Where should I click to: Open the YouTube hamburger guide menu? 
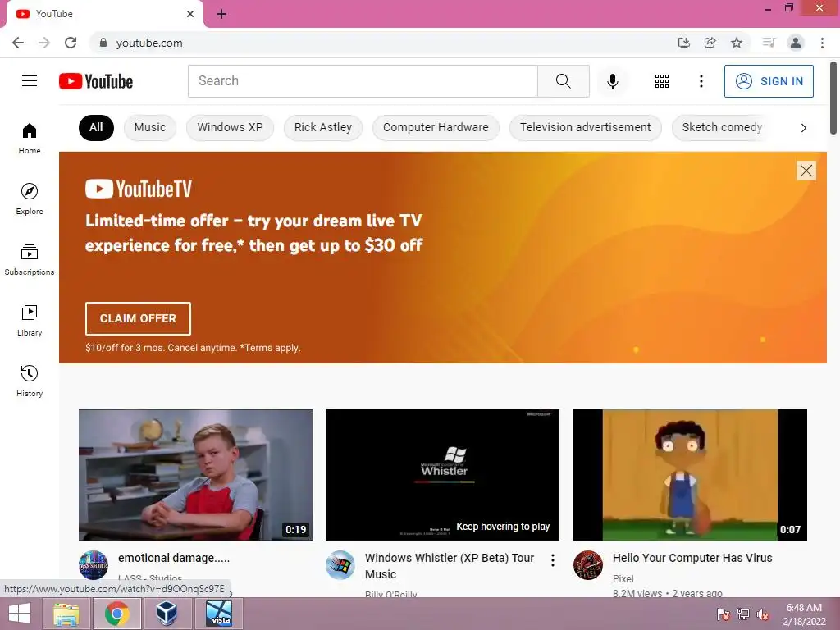click(30, 81)
